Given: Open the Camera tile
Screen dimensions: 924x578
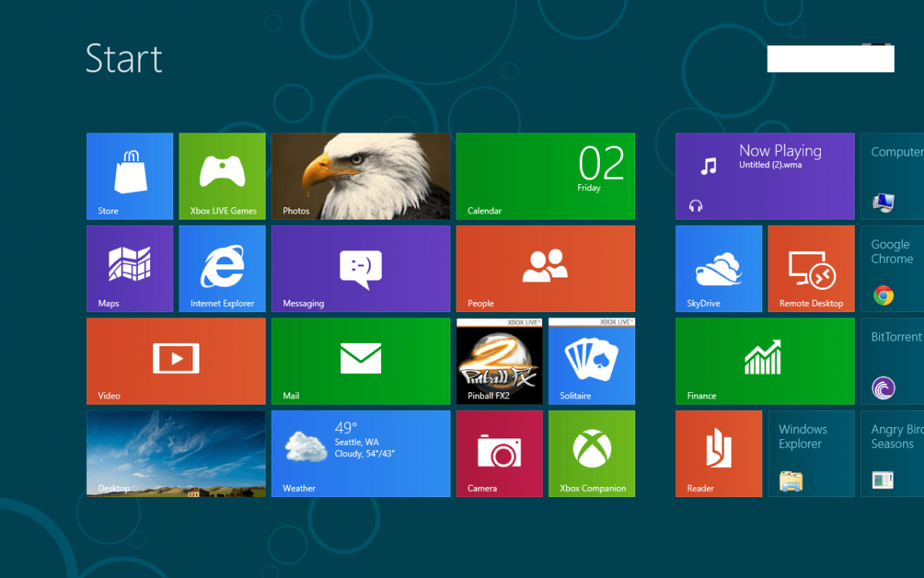Looking at the screenshot, I should pos(499,453).
